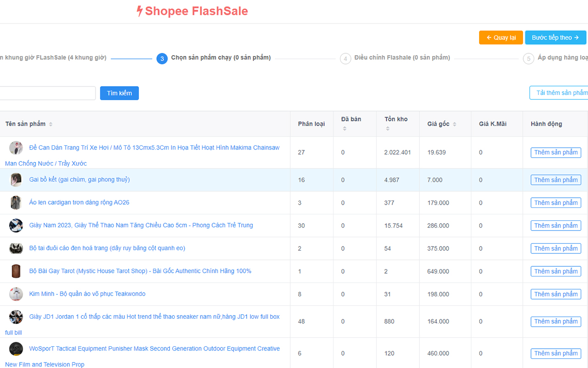This screenshot has width=588, height=368.
Task: Sort by Đã bán column arrows
Action: (x=345, y=129)
